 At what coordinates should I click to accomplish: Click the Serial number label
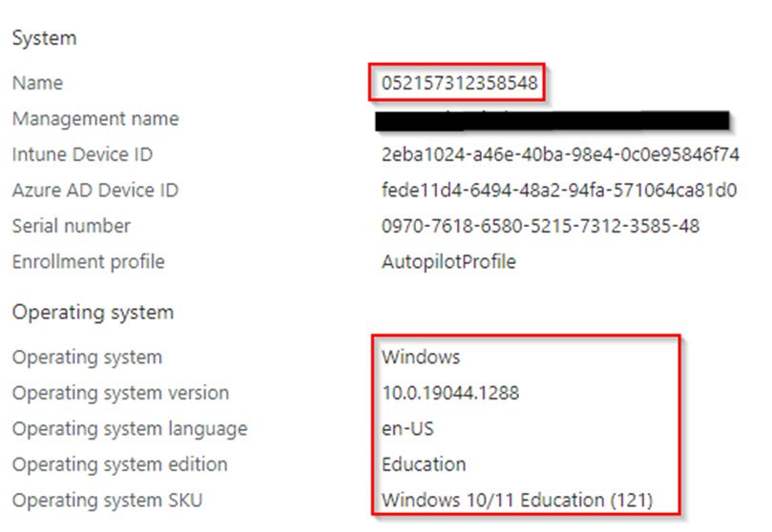(x=72, y=226)
